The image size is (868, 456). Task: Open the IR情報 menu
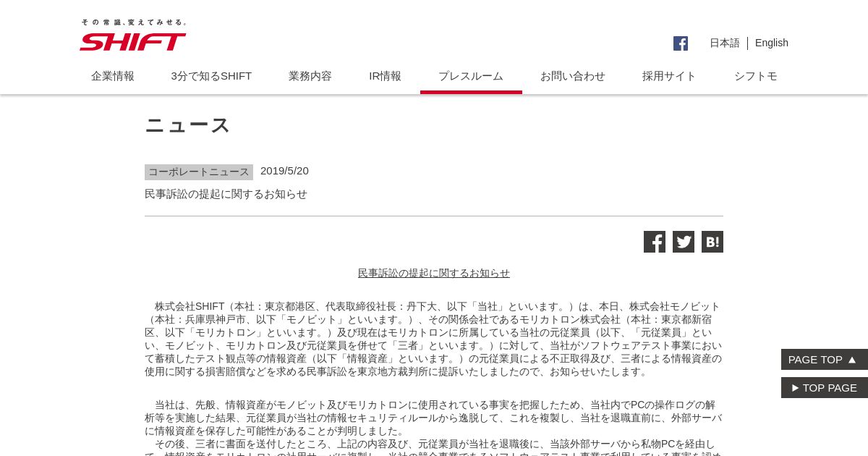click(x=386, y=76)
